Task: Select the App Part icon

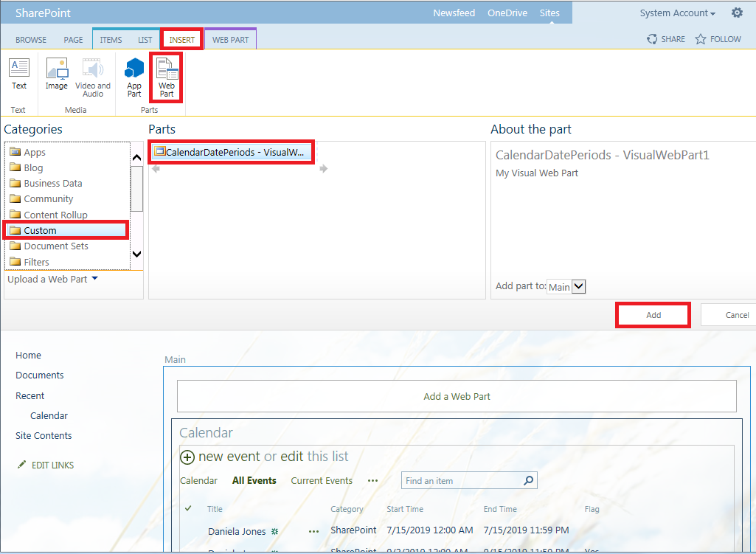Action: pyautogui.click(x=133, y=74)
